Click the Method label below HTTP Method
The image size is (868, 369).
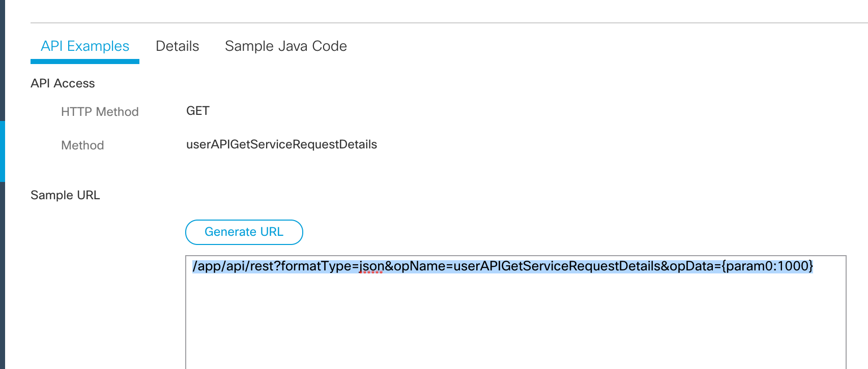coord(82,145)
